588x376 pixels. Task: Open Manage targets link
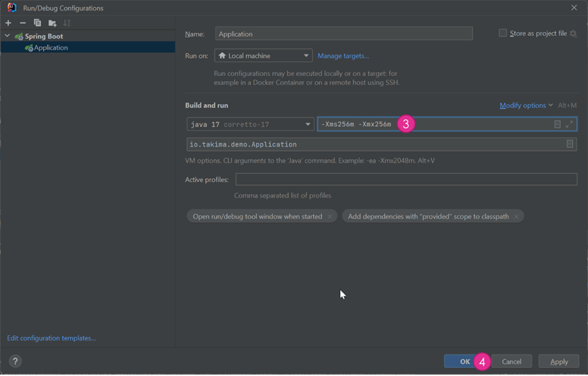(343, 56)
